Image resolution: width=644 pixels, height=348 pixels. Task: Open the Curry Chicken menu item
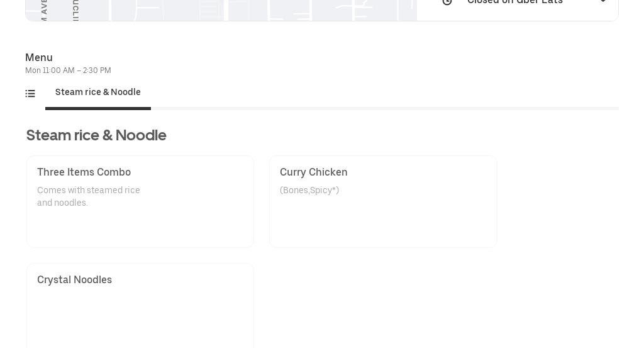383,201
